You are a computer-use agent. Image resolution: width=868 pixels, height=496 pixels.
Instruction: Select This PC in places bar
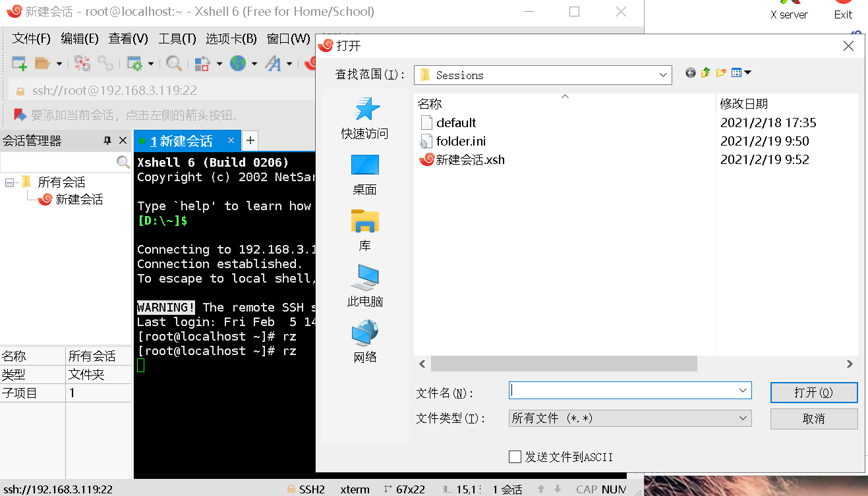[x=364, y=287]
